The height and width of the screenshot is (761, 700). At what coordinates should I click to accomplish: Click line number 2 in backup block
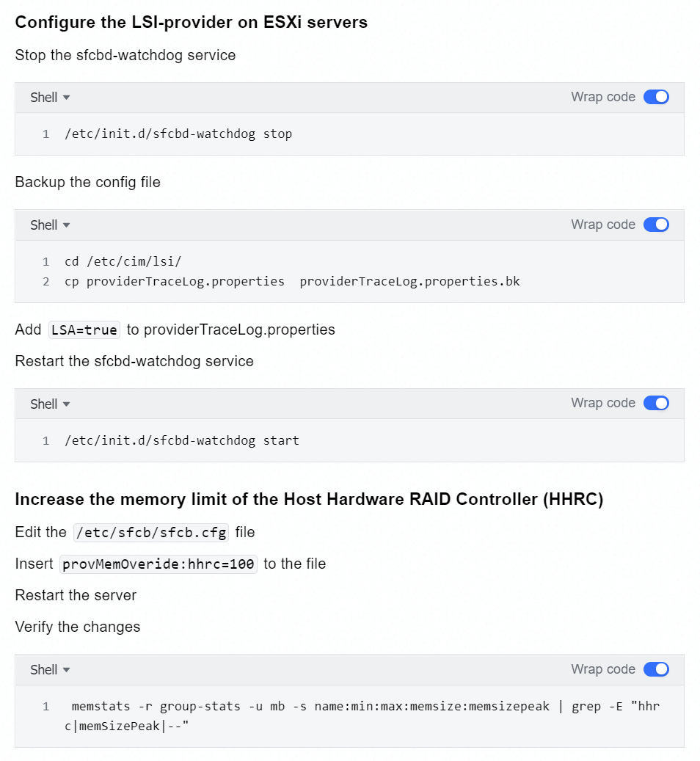[46, 282]
